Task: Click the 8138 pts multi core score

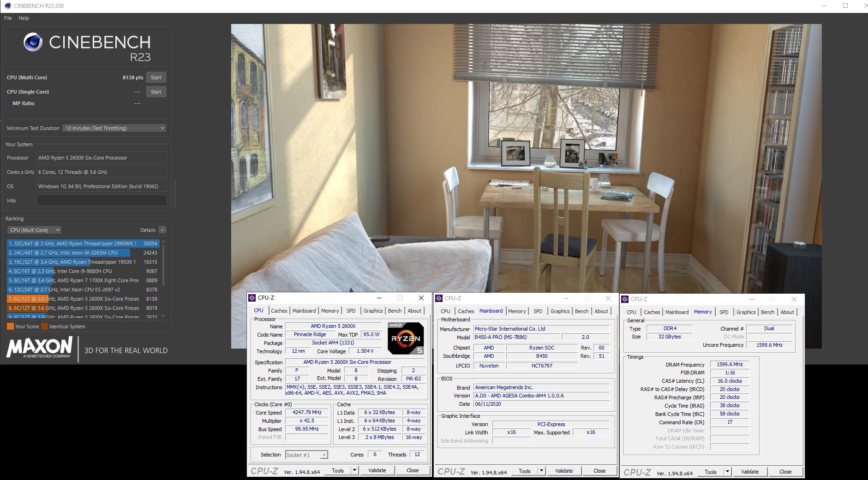Action: [x=133, y=77]
